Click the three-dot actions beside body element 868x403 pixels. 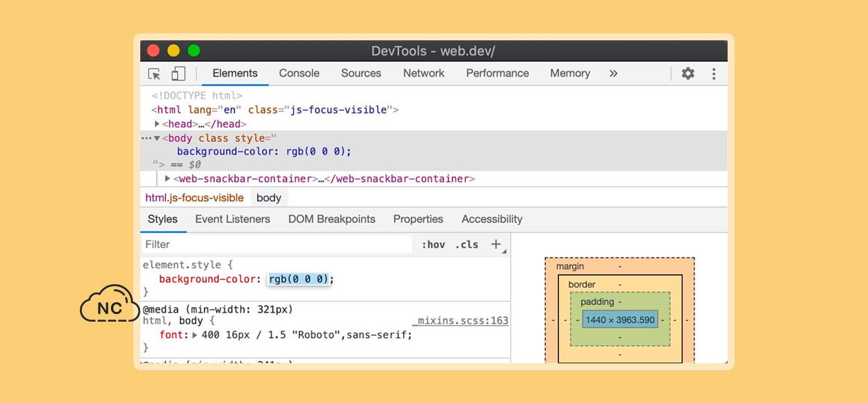pyautogui.click(x=146, y=138)
